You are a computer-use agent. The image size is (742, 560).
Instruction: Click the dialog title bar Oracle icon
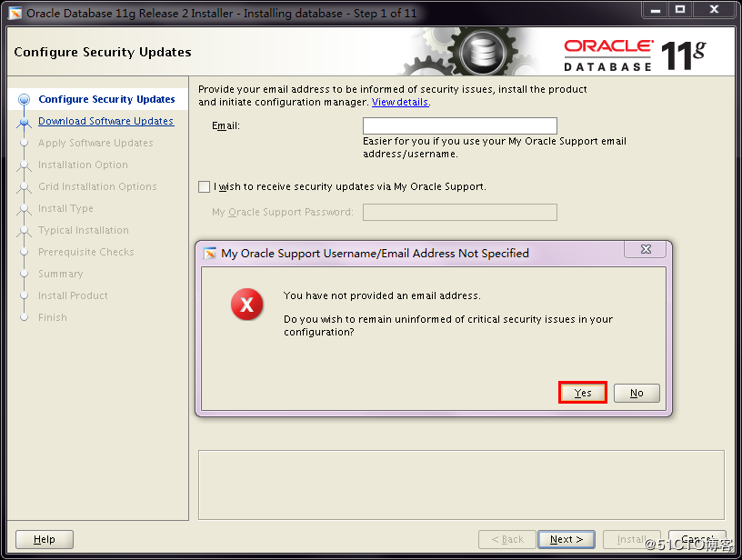tap(210, 253)
